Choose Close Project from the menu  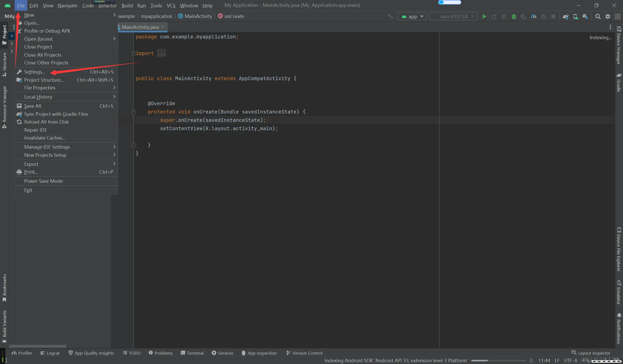click(66, 47)
